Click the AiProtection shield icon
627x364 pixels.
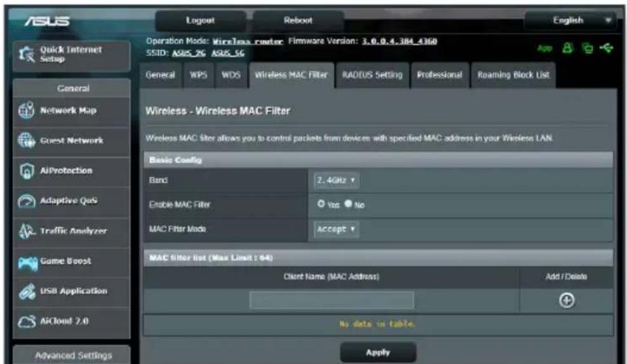point(27,171)
